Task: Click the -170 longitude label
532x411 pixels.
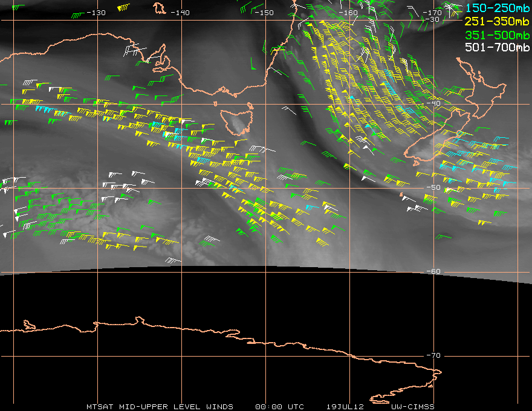Action: click(x=432, y=13)
